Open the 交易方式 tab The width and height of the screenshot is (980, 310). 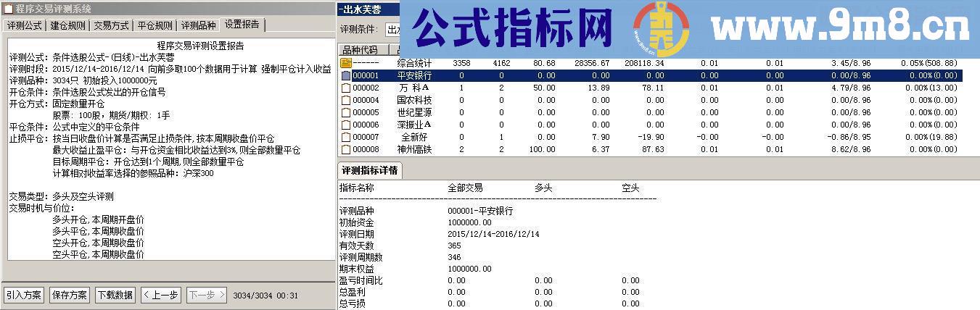tap(112, 25)
